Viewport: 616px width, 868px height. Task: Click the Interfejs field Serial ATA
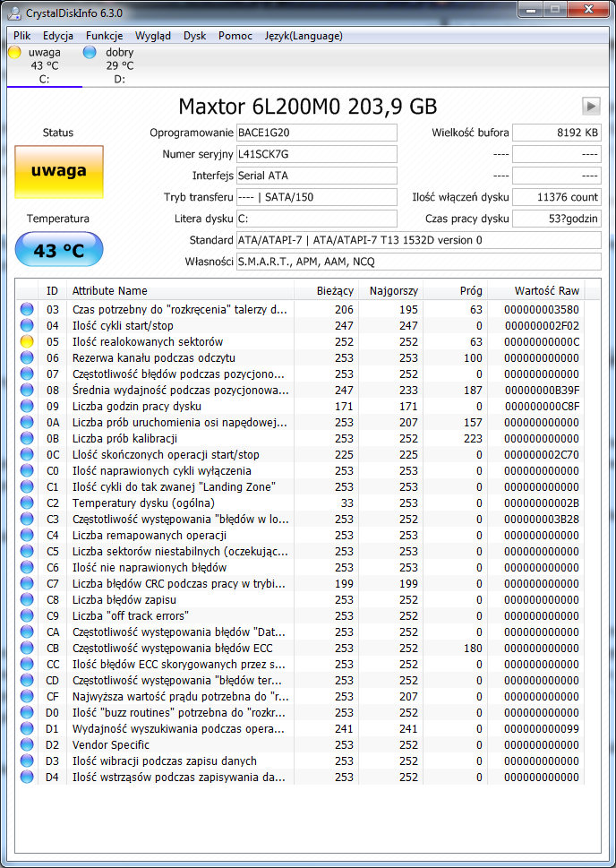(317, 176)
